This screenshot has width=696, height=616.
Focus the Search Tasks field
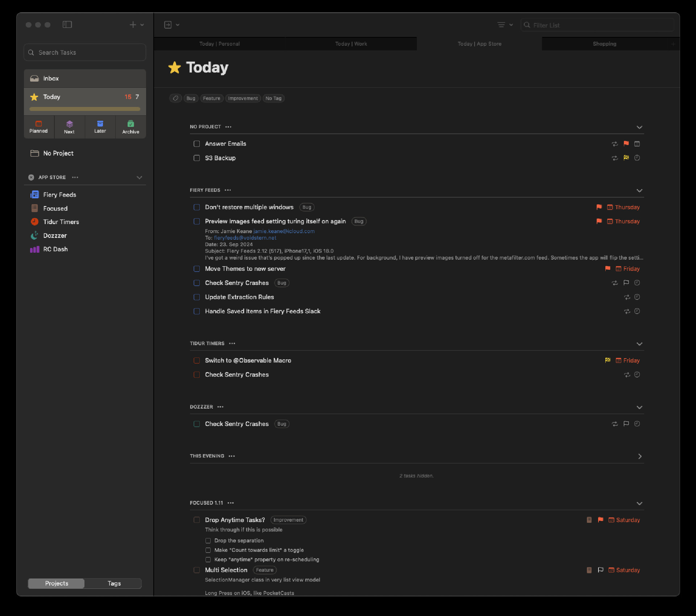point(85,53)
